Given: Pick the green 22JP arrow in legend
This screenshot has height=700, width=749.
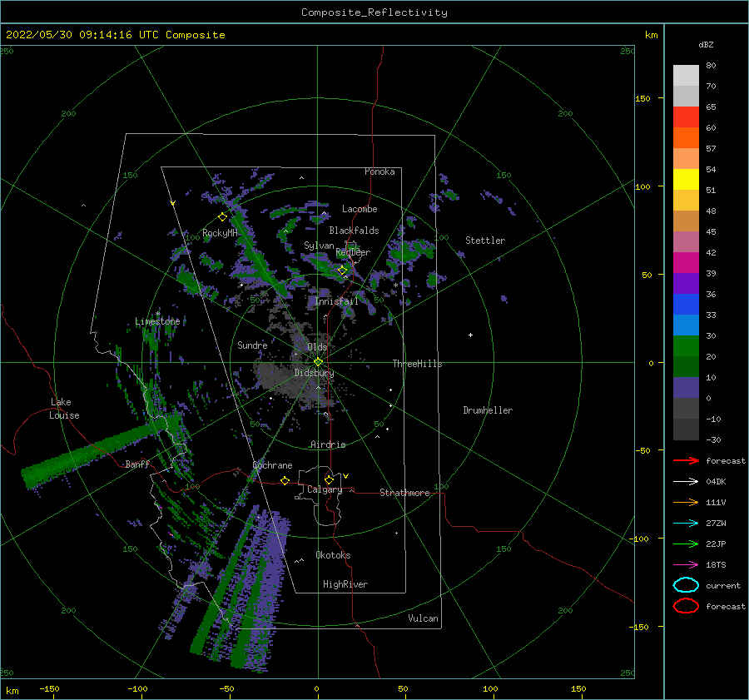Looking at the screenshot, I should coord(686,544).
